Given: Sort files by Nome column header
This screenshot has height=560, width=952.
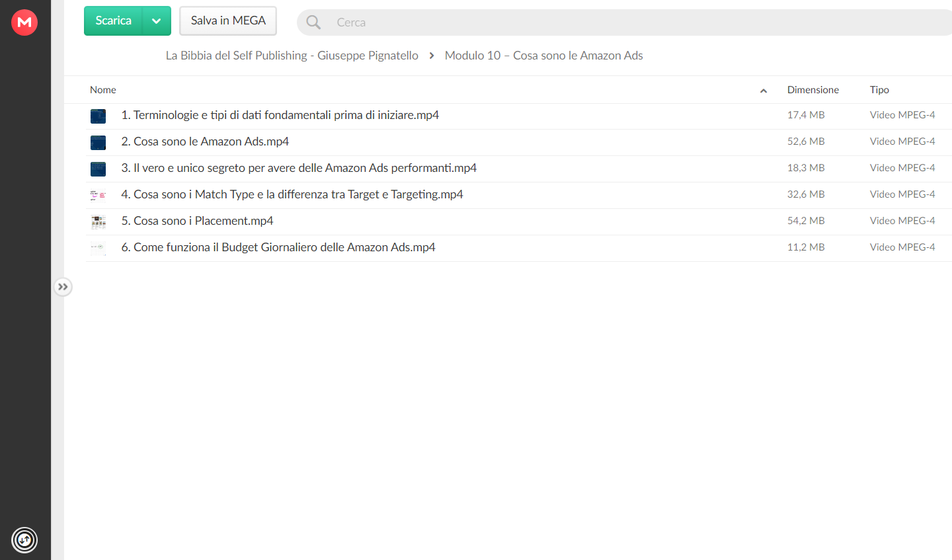Looking at the screenshot, I should coord(103,90).
